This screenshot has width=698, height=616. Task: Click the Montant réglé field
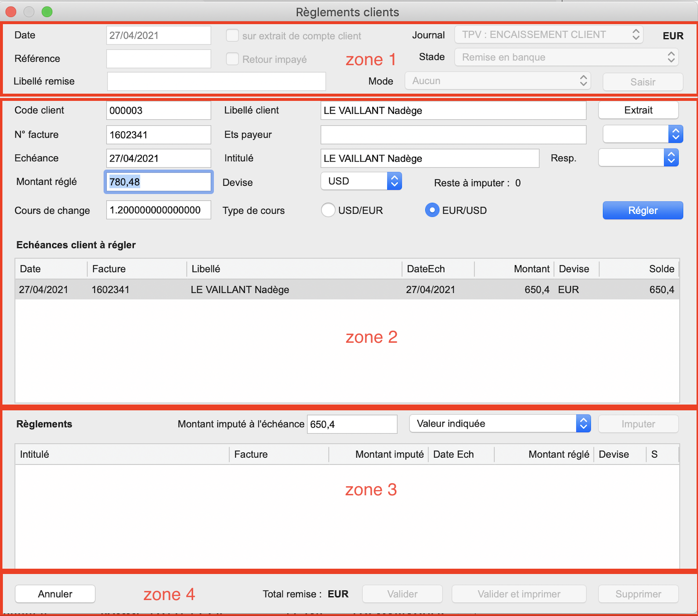click(x=158, y=182)
